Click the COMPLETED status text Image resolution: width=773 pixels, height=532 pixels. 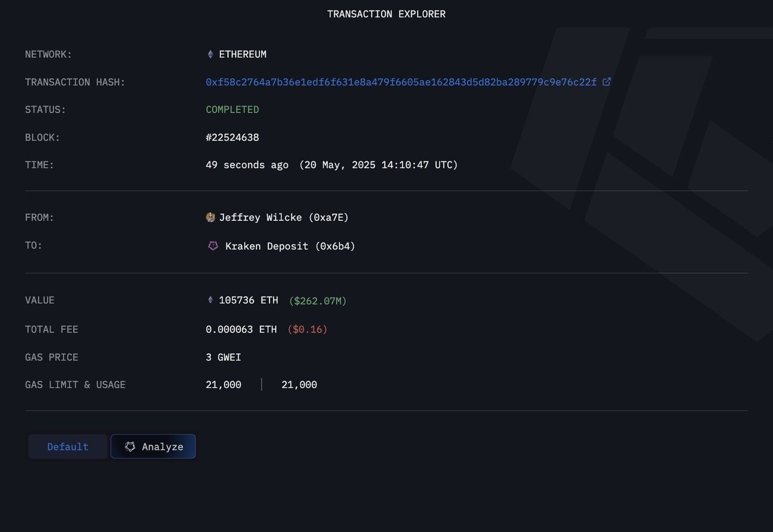(x=232, y=110)
